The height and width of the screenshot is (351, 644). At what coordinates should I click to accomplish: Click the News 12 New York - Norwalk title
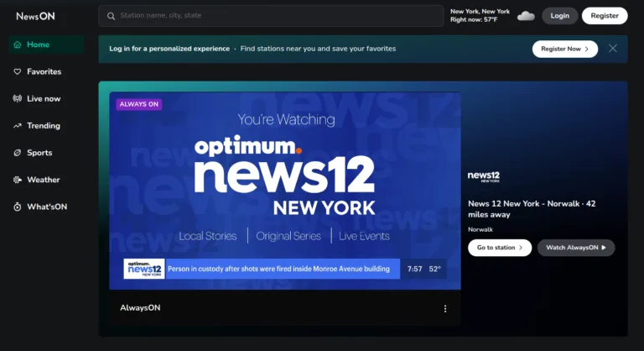tap(532, 209)
